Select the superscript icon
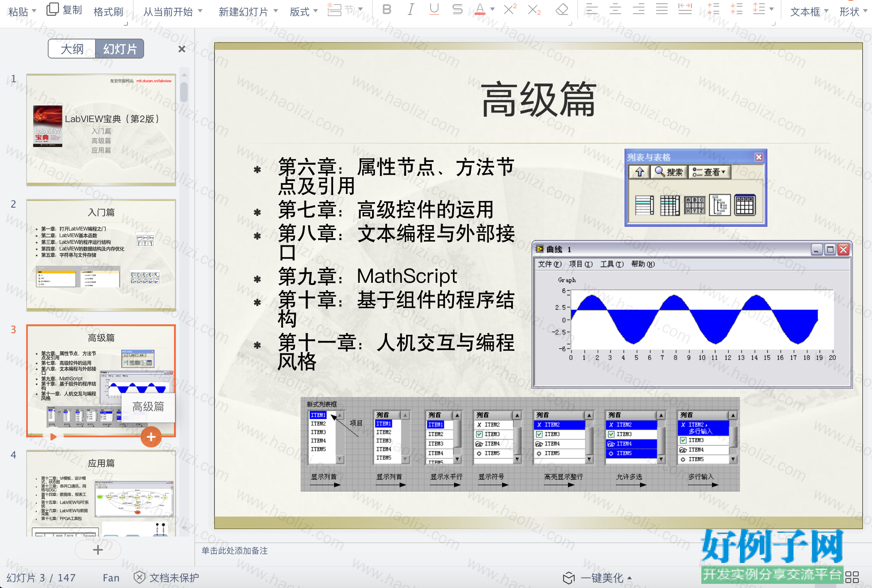Image resolution: width=872 pixels, height=588 pixels. coord(510,9)
